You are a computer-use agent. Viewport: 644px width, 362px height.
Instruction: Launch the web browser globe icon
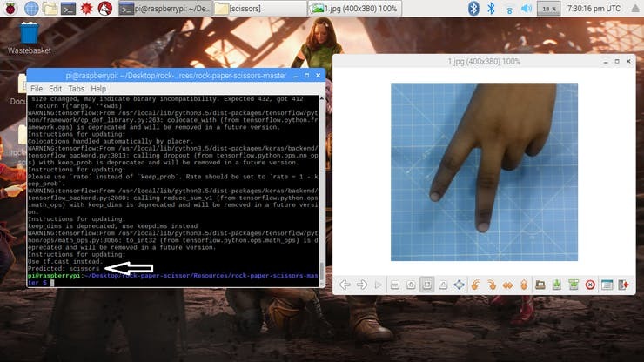click(x=31, y=8)
